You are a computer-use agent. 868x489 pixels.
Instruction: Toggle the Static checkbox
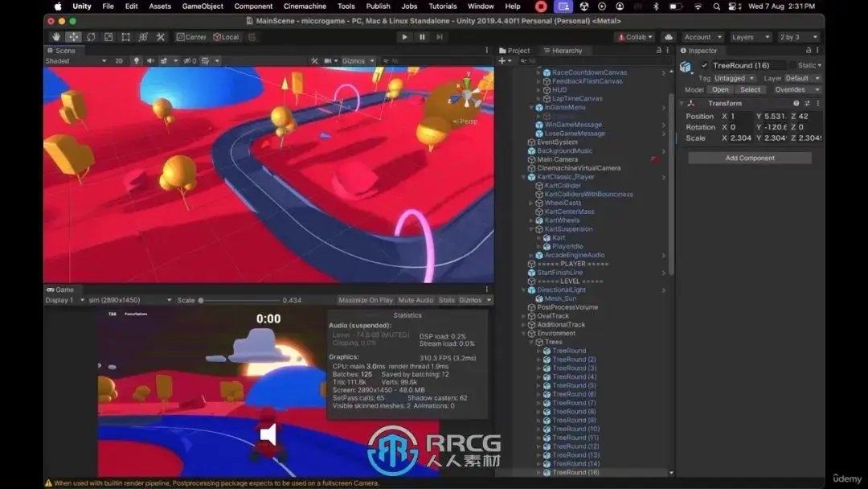(793, 65)
